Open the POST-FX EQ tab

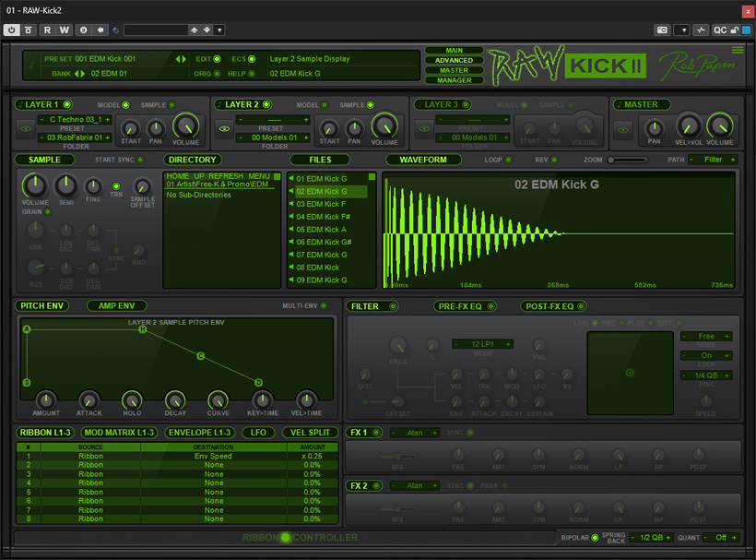tap(553, 306)
